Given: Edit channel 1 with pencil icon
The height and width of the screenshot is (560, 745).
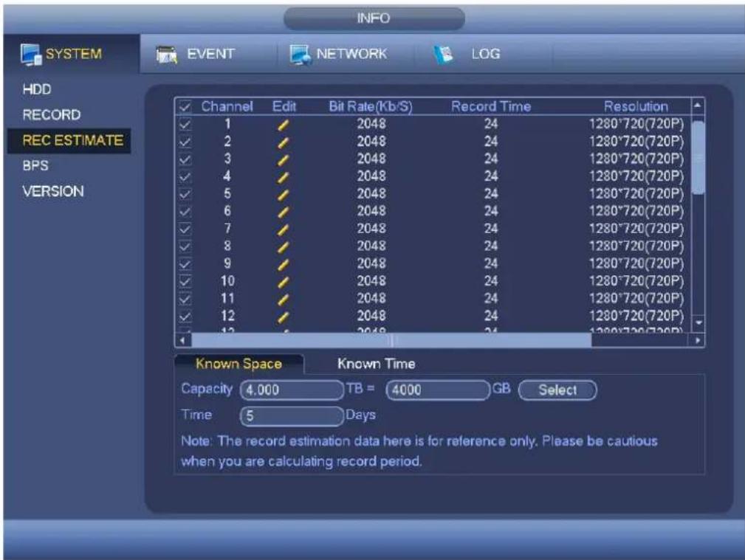Looking at the screenshot, I should point(284,125).
